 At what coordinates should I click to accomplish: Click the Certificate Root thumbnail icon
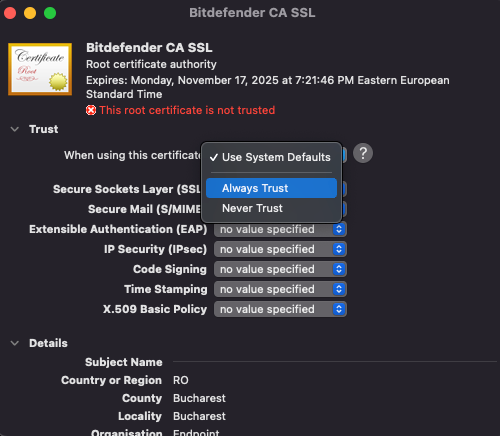40,69
